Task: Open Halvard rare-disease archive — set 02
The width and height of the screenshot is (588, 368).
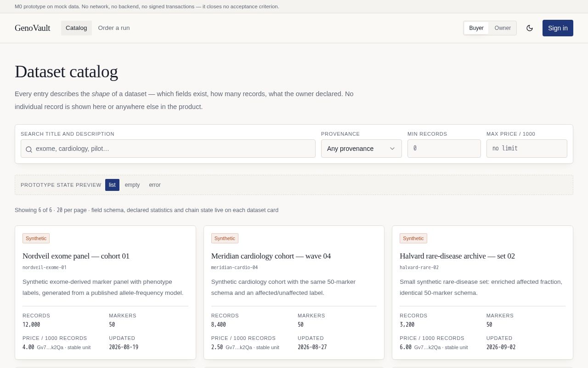Action: tap(457, 256)
